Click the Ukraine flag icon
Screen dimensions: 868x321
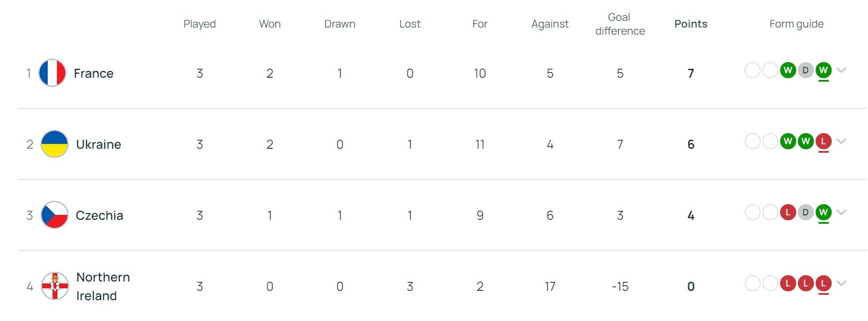pos(55,144)
